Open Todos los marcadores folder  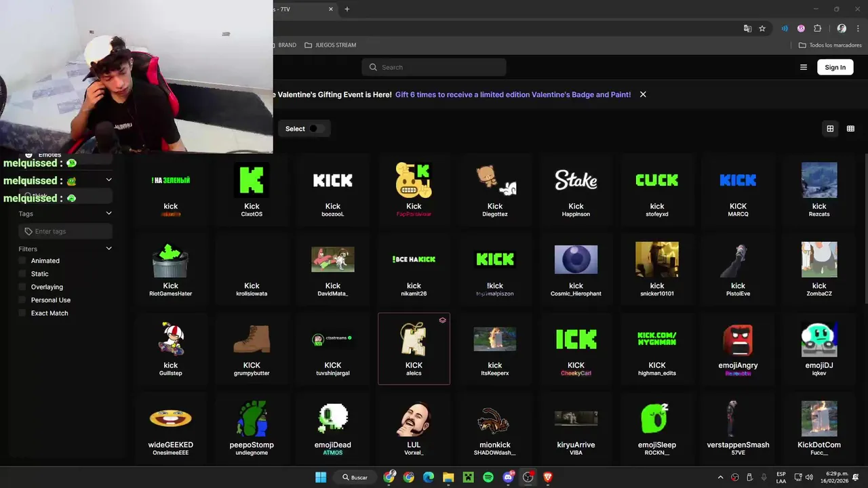(x=830, y=45)
